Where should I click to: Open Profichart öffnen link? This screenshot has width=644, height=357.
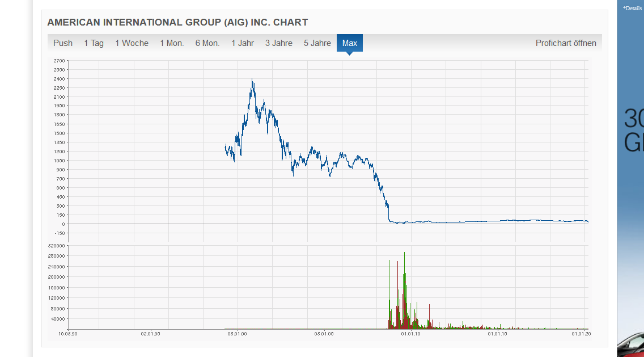pos(566,43)
